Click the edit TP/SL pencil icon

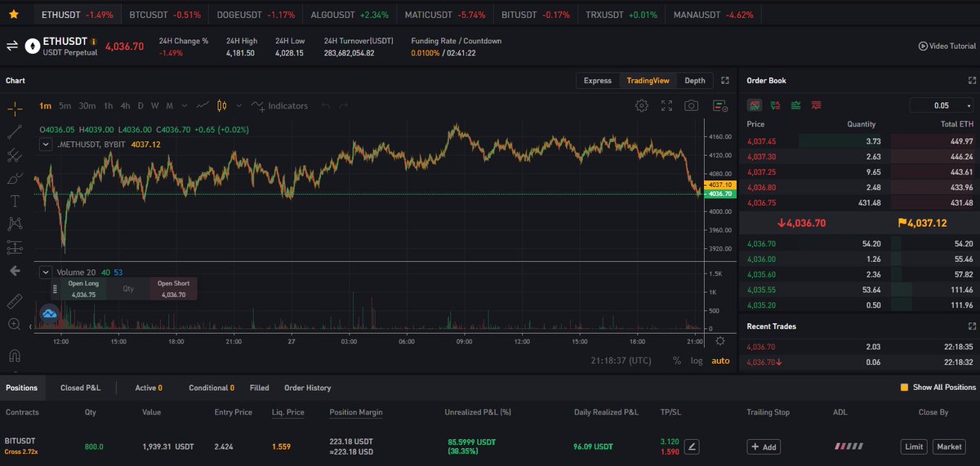(692, 446)
